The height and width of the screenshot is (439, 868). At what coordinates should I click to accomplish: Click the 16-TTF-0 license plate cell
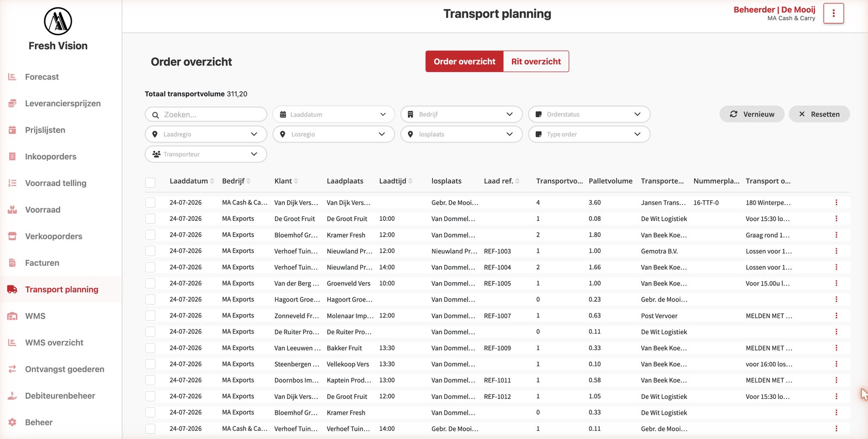tap(706, 202)
